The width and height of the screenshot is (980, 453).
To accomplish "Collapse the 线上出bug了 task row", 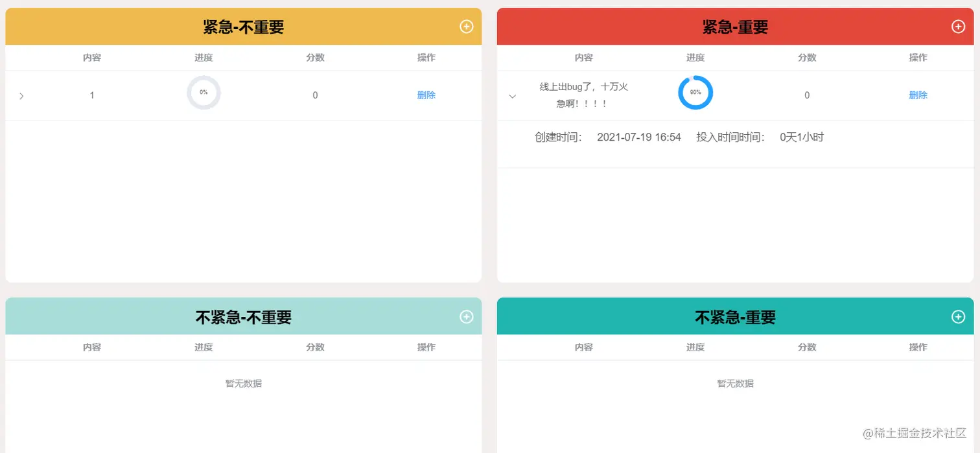I will point(513,96).
